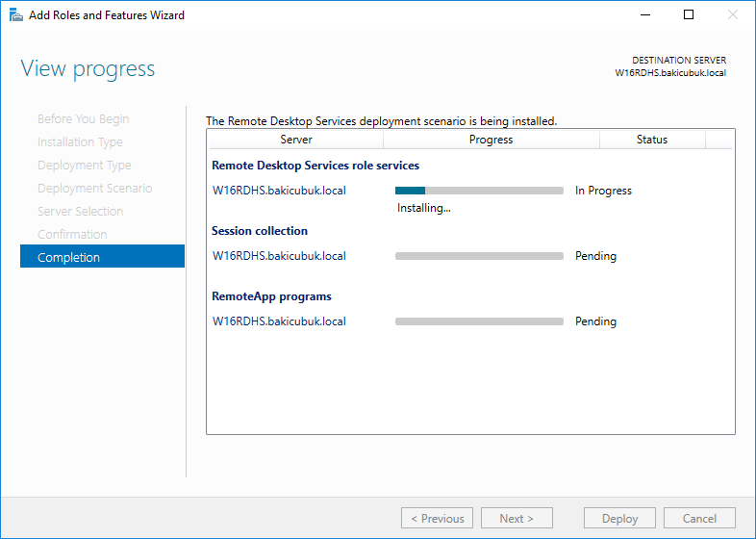Minimize the wizard window
Image resolution: width=756 pixels, height=539 pixels.
pos(645,15)
